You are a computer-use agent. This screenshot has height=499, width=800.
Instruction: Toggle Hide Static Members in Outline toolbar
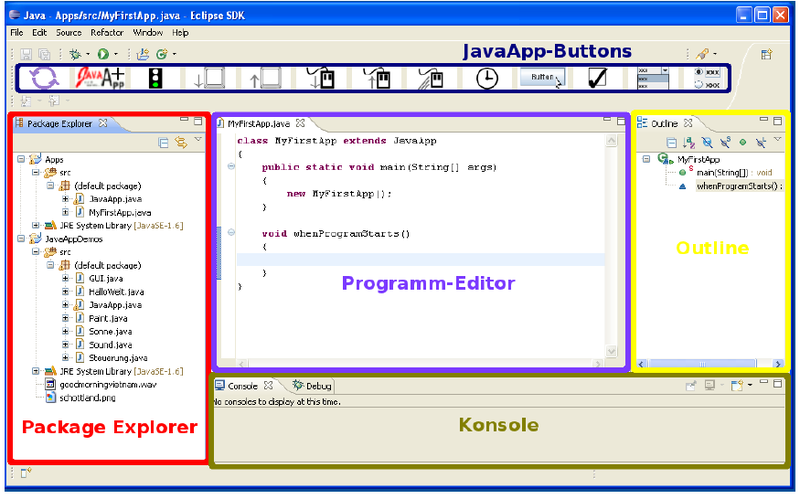[725, 142]
